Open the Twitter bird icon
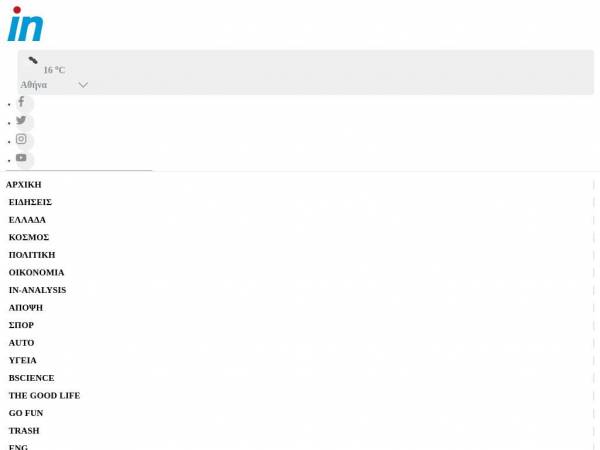 point(21,120)
